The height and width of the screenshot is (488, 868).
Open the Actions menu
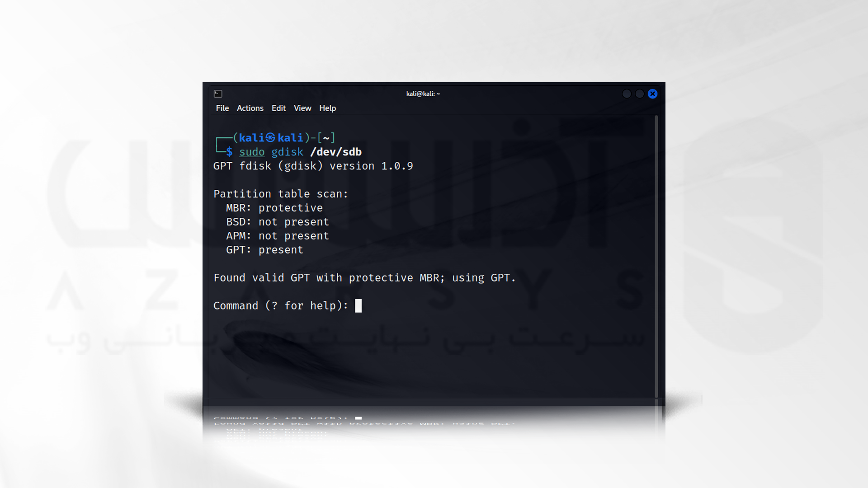click(250, 108)
